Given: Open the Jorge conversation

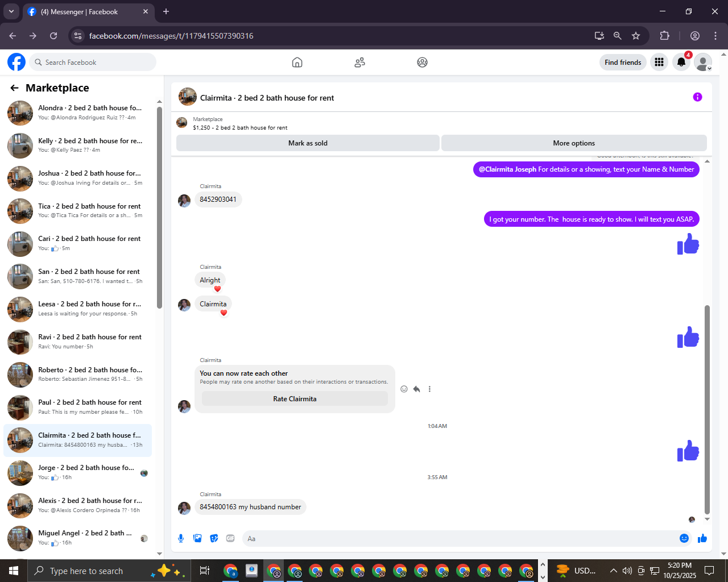Looking at the screenshot, I should tap(77, 473).
